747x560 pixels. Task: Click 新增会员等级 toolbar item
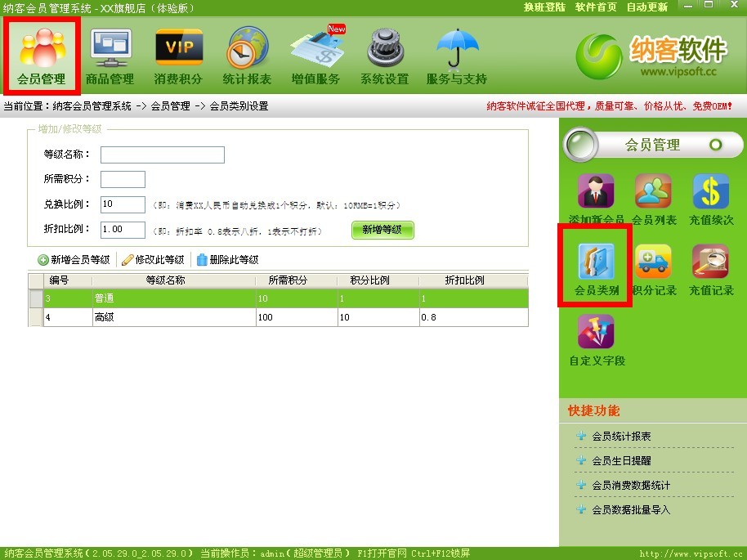(74, 260)
